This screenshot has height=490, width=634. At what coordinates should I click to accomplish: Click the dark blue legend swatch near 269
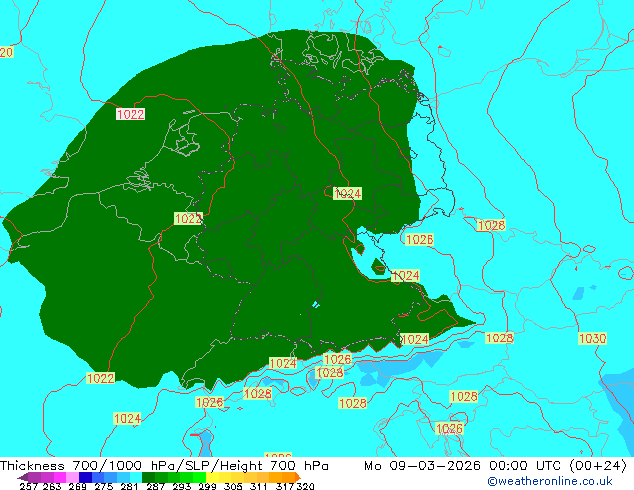point(85,477)
